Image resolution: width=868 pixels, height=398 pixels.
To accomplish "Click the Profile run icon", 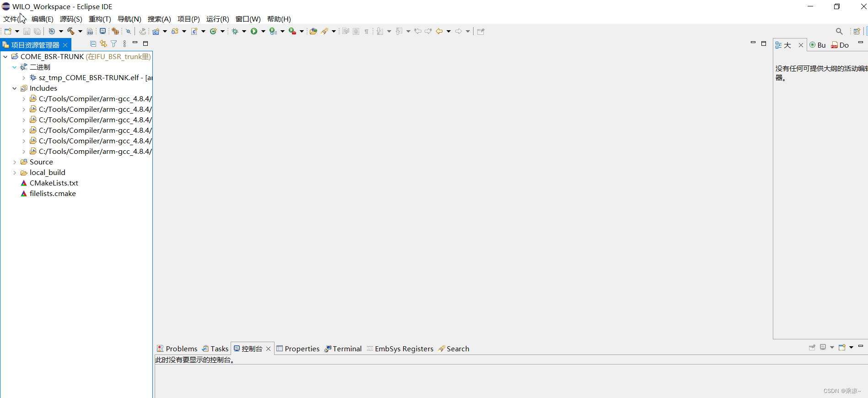I will (x=273, y=31).
